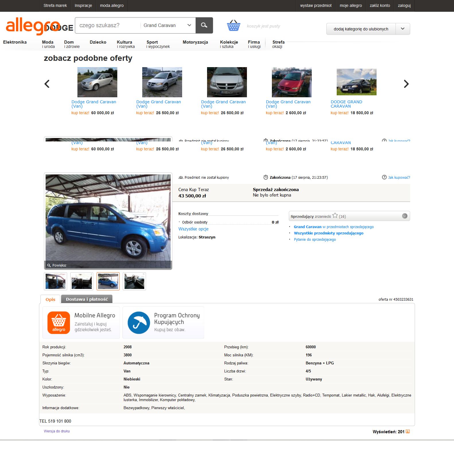Click the fuel value Benzyna + LPG

tap(320, 363)
